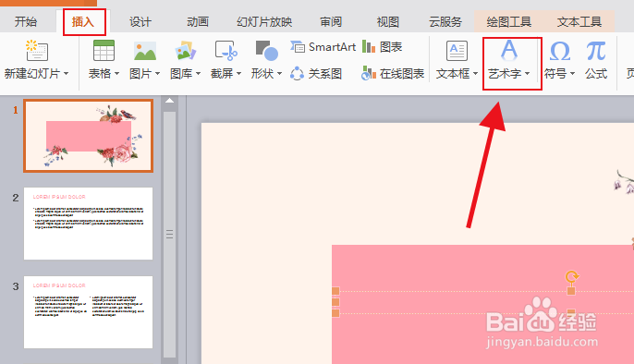Insert a Chart (图表)

click(x=382, y=47)
